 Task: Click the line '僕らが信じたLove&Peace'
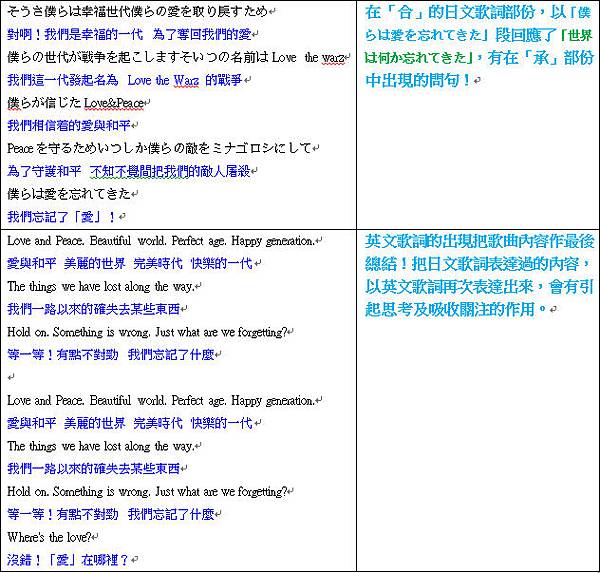click(x=76, y=103)
